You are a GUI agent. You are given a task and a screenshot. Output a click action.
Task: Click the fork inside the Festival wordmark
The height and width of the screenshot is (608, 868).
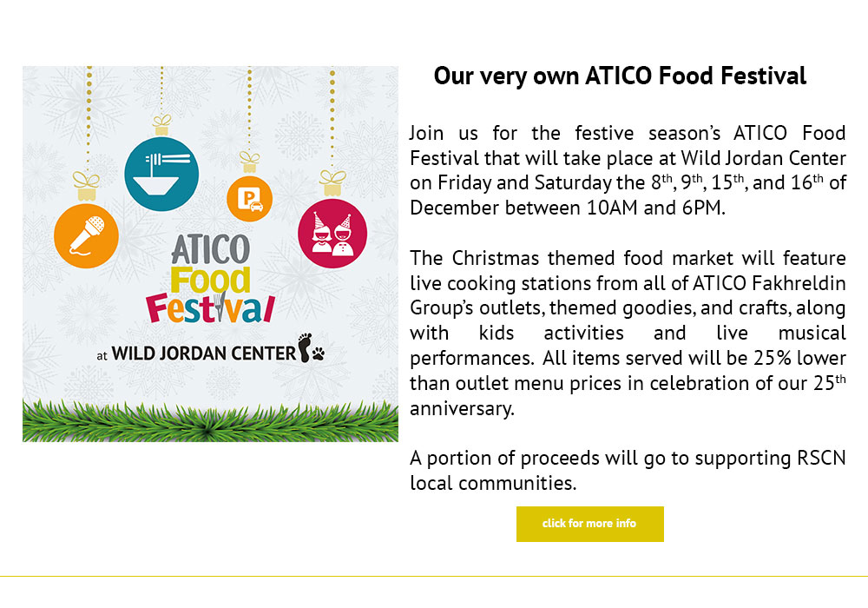click(x=220, y=307)
